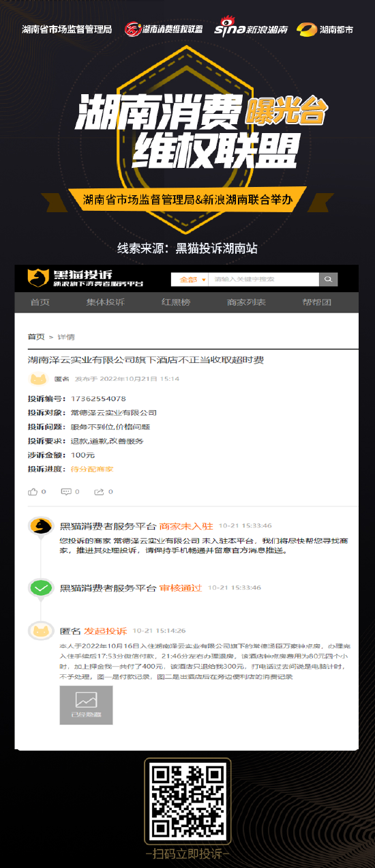Click the 待分配商家 progress status
375x868 pixels.
click(x=92, y=469)
